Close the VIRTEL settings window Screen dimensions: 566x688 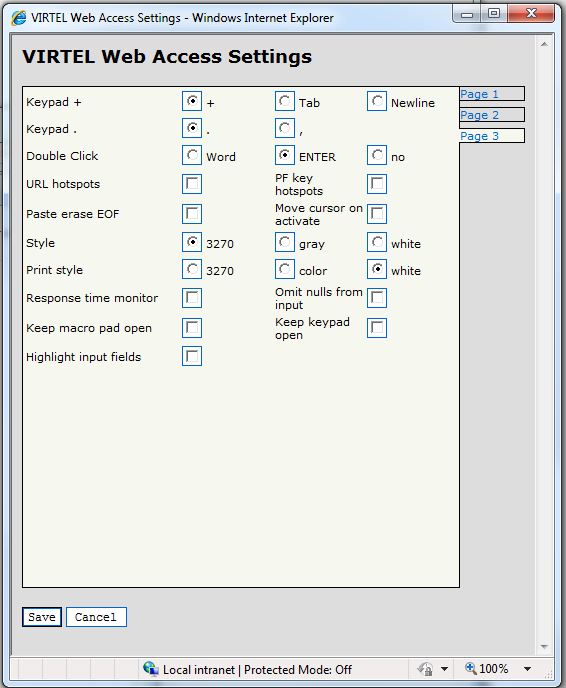point(531,14)
